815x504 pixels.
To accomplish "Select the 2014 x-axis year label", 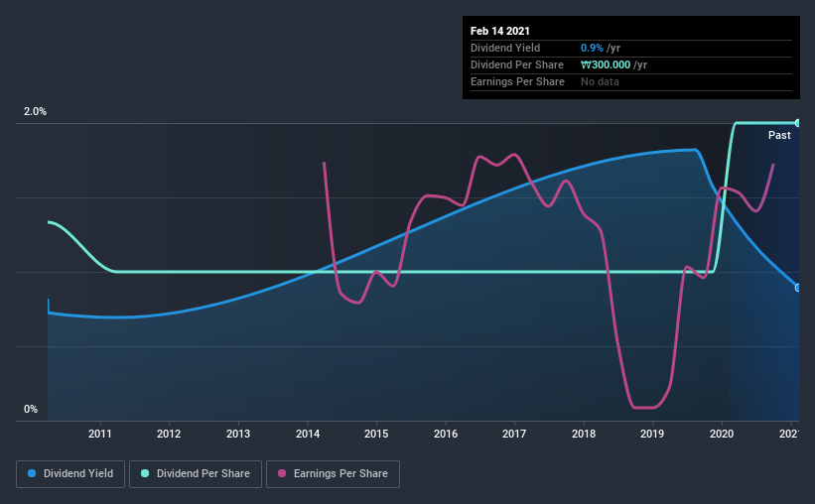I will pos(308,434).
